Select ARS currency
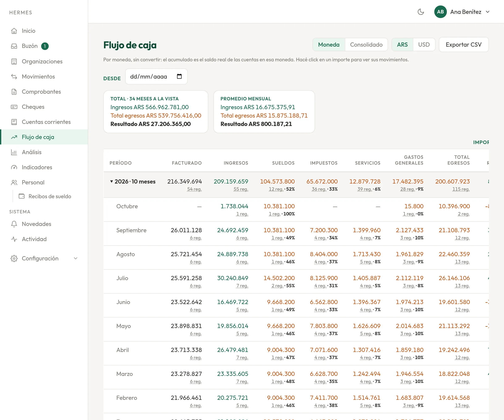 tap(402, 45)
